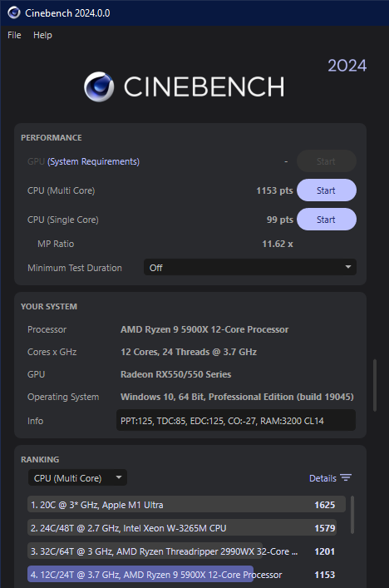Click the ranking list vertical scrollbar
The width and height of the screenshot is (389, 588).
[x=352, y=515]
